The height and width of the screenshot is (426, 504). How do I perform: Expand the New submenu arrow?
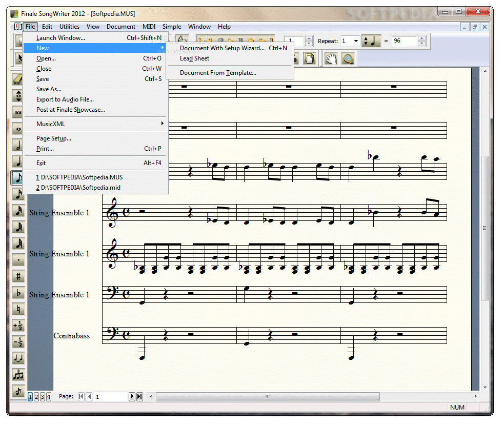pos(163,48)
